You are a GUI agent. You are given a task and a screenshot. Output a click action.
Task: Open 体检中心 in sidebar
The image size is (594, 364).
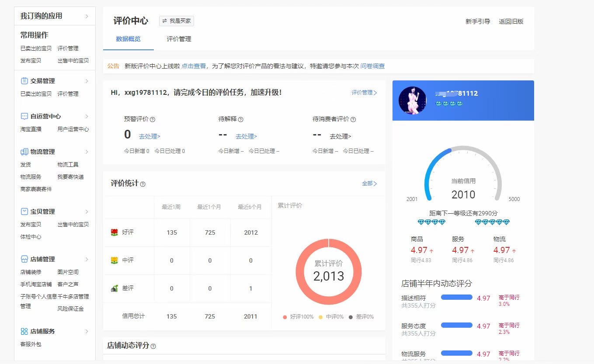31,237
